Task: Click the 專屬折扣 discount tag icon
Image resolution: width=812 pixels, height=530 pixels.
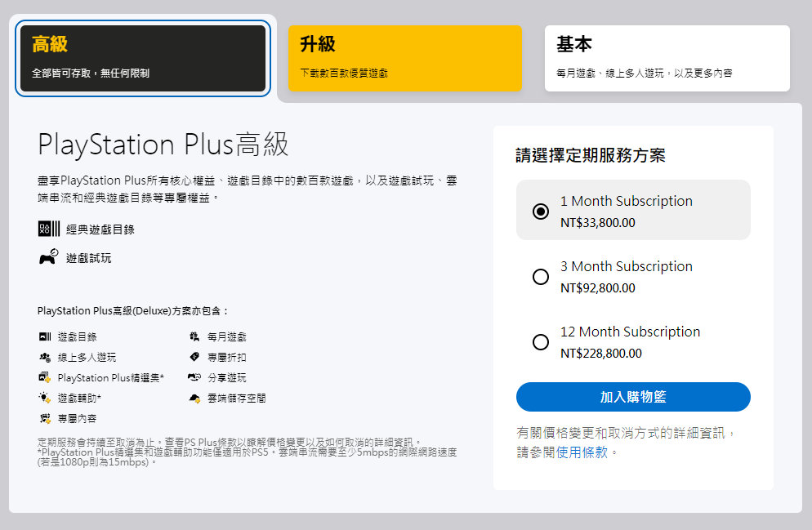Action: pos(194,357)
